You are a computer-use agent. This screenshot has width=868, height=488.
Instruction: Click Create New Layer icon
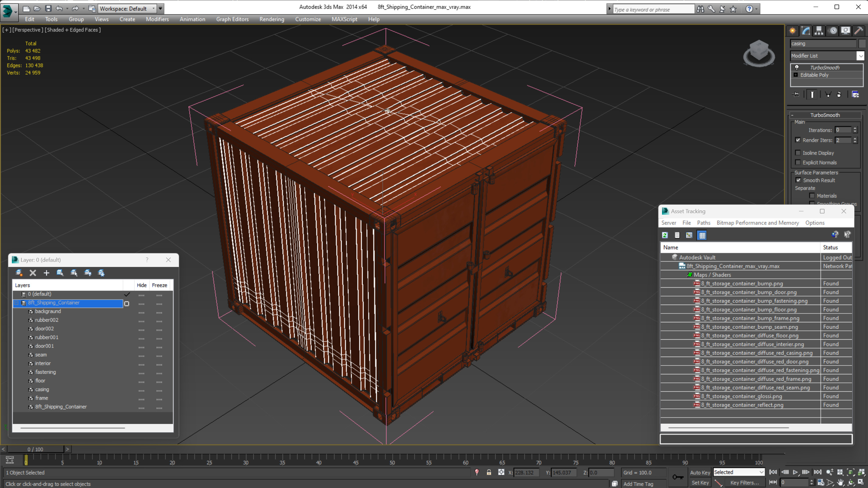tap(19, 273)
